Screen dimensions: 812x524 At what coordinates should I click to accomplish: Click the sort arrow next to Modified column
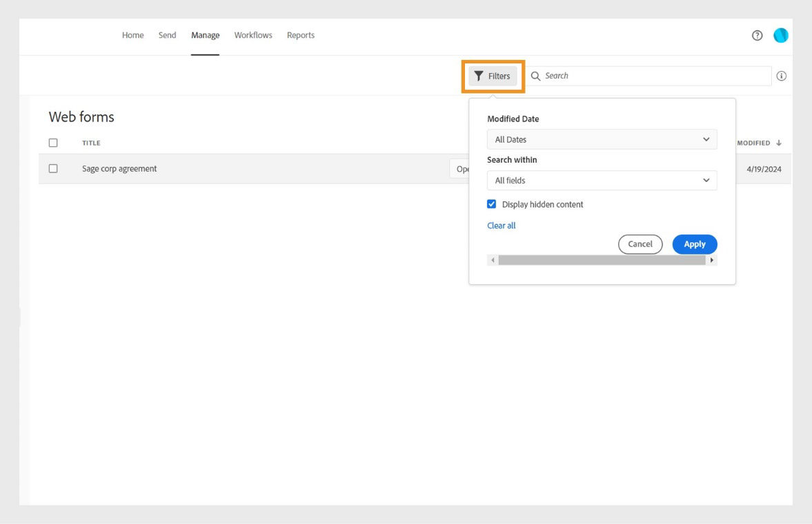pyautogui.click(x=779, y=143)
